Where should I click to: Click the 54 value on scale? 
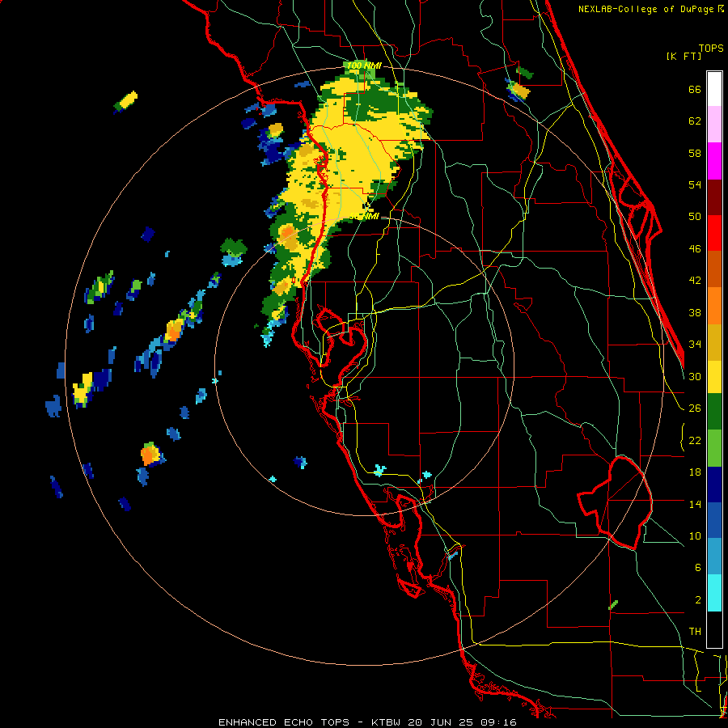point(695,184)
